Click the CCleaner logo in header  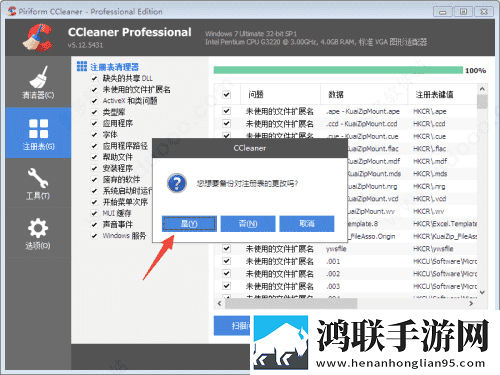pyautogui.click(x=38, y=37)
